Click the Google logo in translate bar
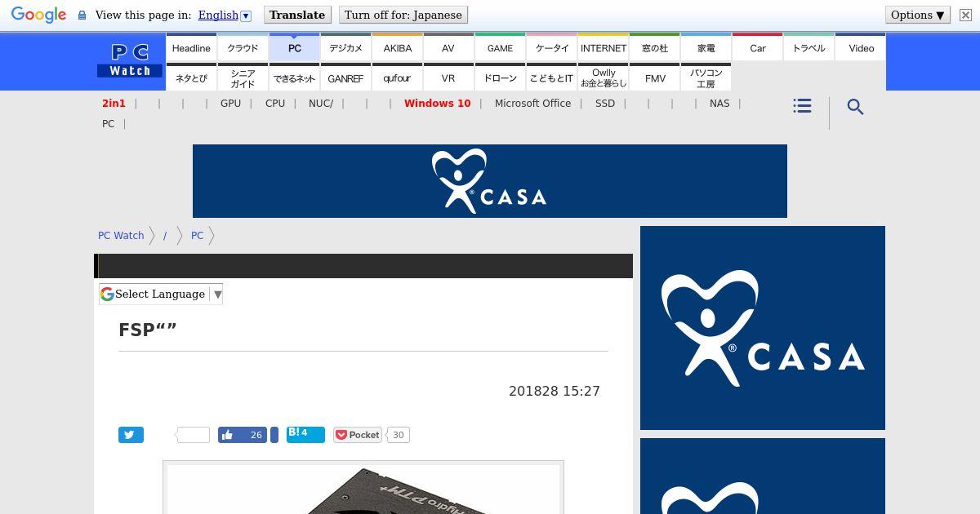980x514 pixels. click(x=38, y=16)
